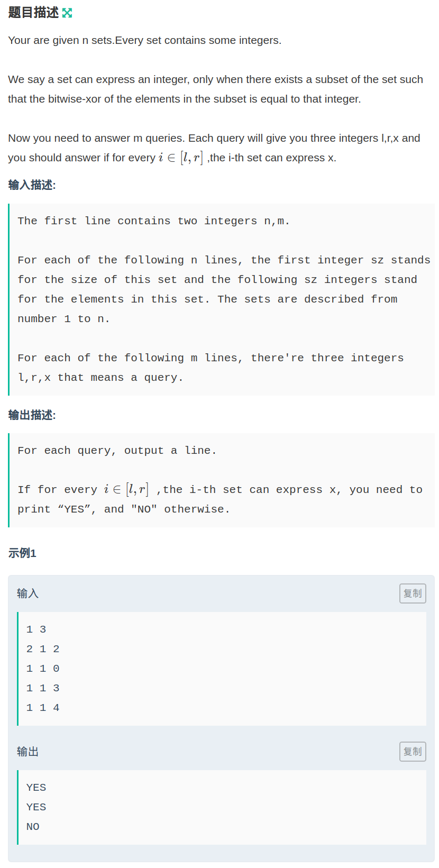Viewport: 439px width, 868px height.
Task: Click sample input line '1 3'
Action: (36, 629)
